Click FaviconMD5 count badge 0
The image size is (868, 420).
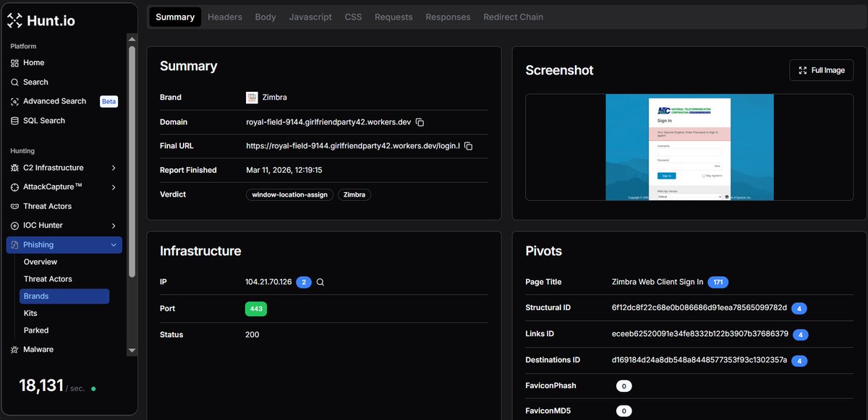(x=624, y=411)
